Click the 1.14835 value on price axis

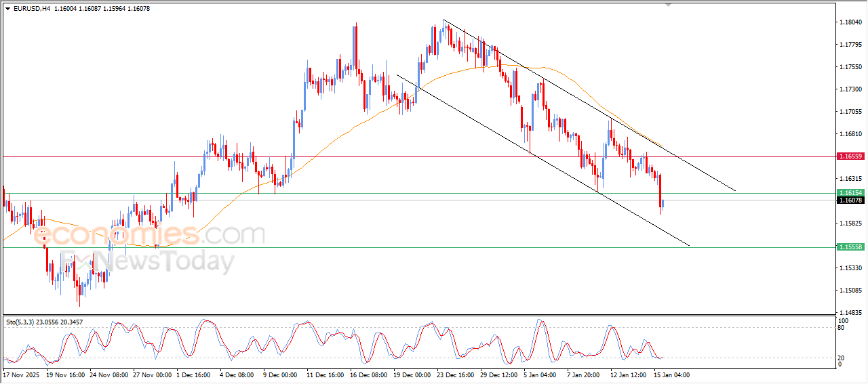coord(850,313)
